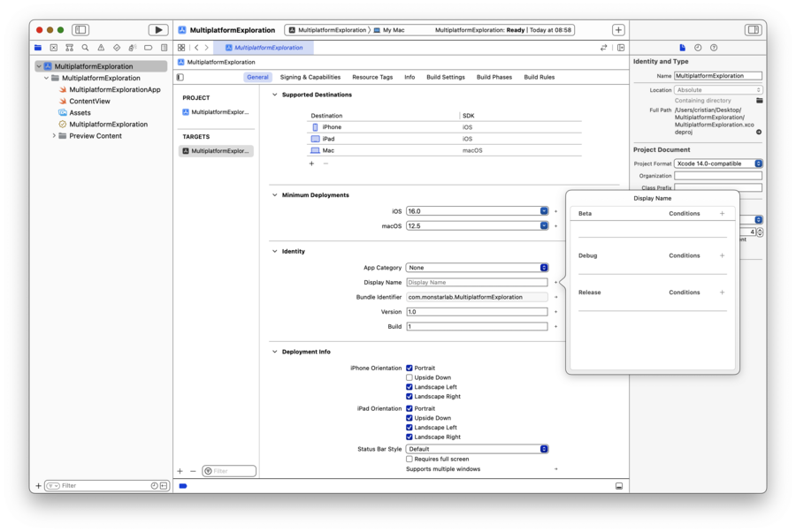The image size is (796, 532).
Task: Show related items grid icon
Action: point(181,48)
